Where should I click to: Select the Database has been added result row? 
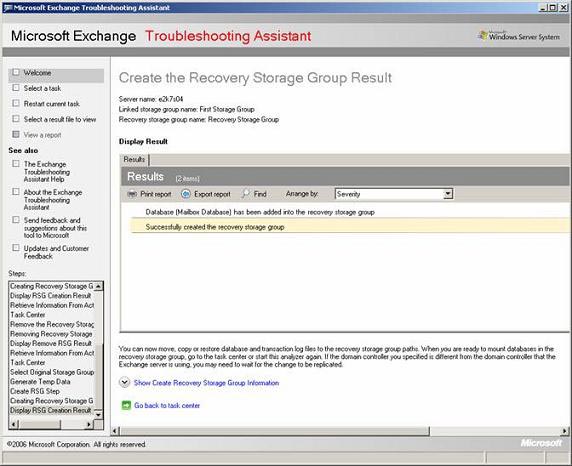350,212
